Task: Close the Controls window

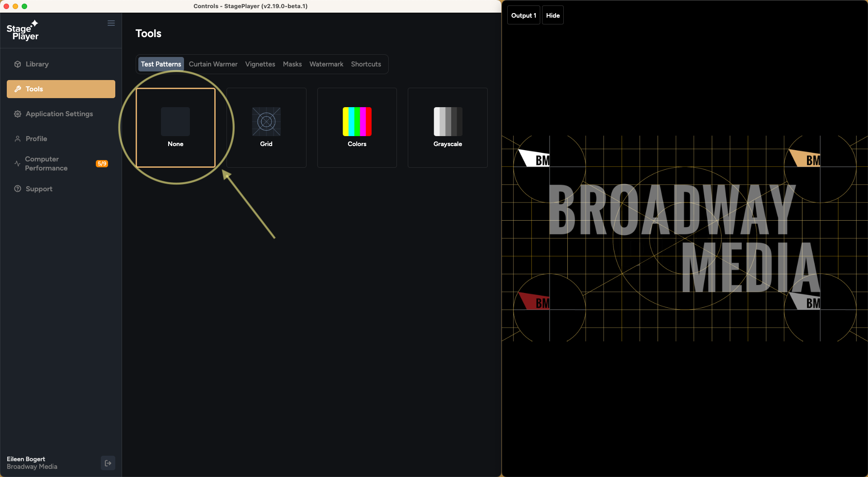Action: click(6, 6)
